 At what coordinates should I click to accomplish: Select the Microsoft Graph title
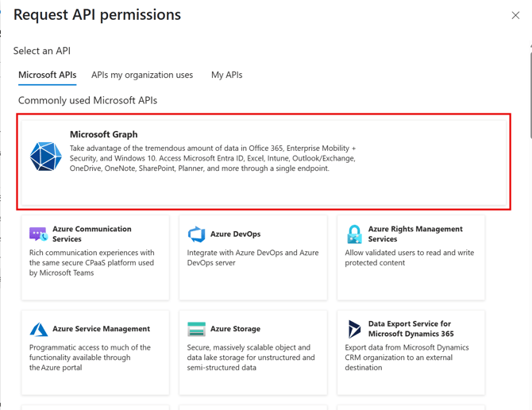pyautogui.click(x=103, y=134)
